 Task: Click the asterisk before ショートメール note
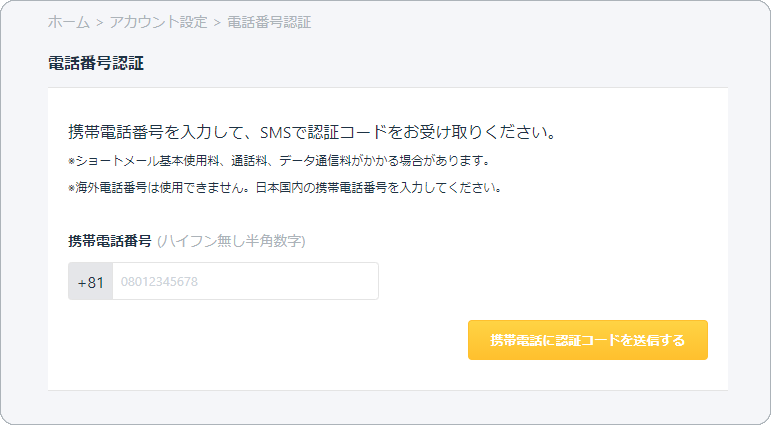point(71,161)
